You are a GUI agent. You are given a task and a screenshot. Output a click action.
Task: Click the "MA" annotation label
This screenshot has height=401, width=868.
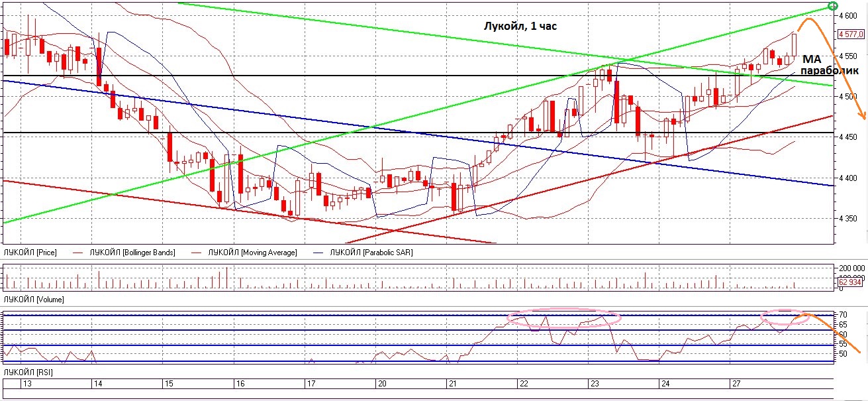tap(811, 59)
